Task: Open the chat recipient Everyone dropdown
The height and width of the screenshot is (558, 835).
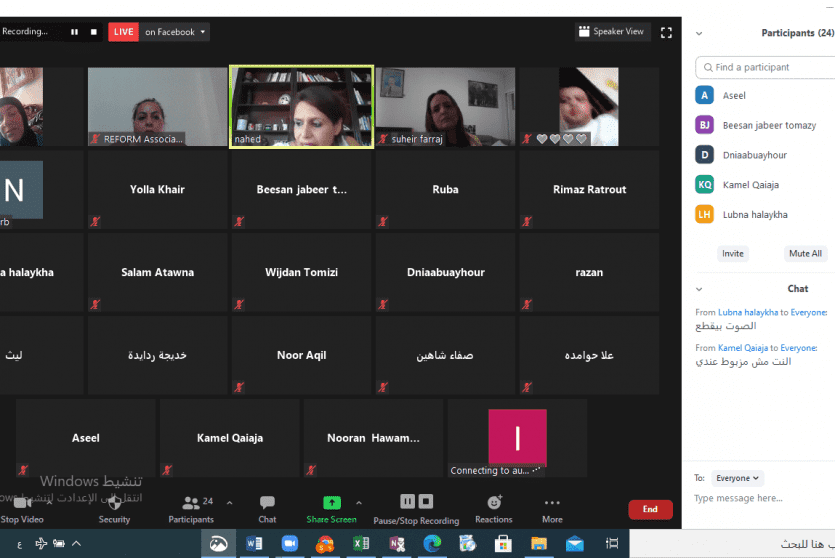Action: point(737,478)
